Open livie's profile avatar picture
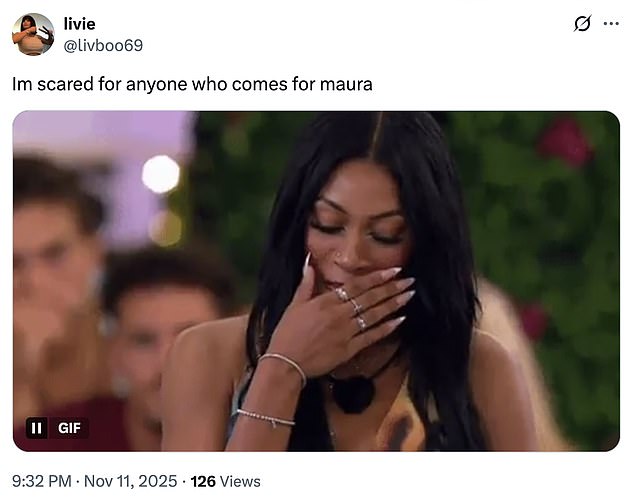The width and height of the screenshot is (634, 498). point(33,34)
